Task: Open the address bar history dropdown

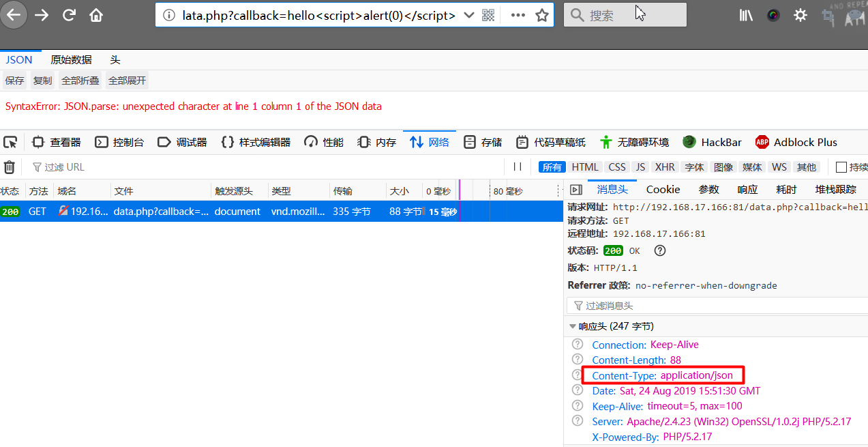Action: tap(468, 15)
